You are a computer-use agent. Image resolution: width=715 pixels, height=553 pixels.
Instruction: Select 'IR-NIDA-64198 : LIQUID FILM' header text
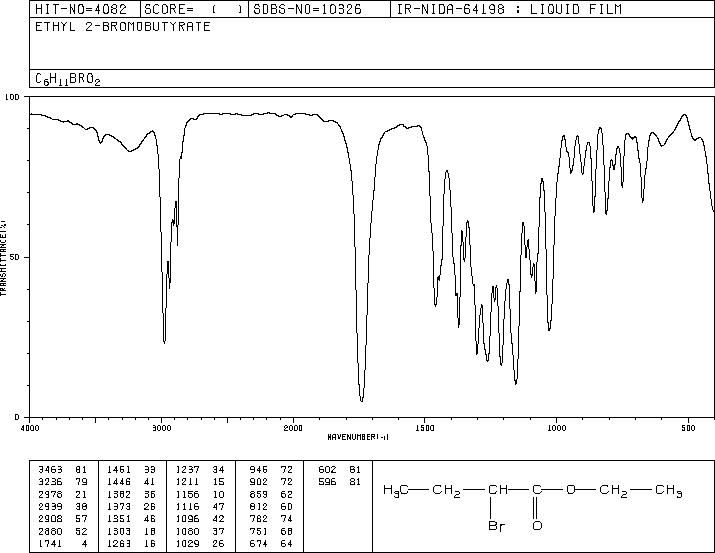pos(509,9)
